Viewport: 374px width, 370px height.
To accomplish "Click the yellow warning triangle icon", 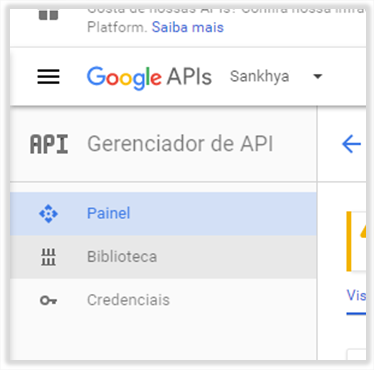I will [x=363, y=231].
